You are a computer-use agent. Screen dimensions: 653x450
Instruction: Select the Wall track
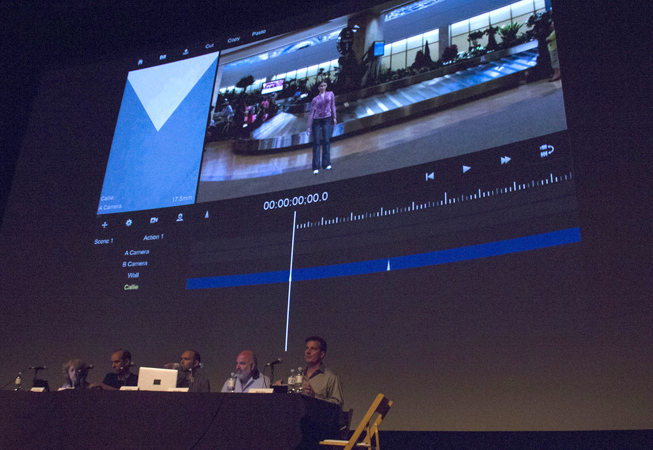133,275
